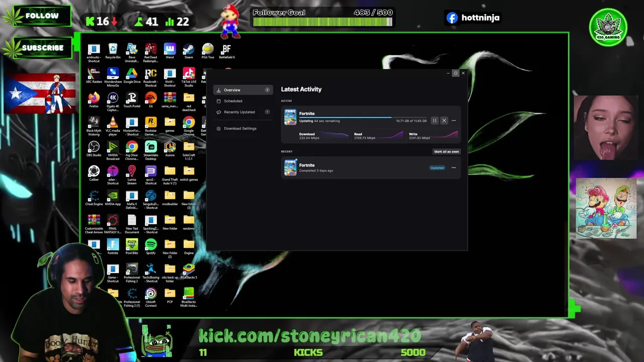This screenshot has width=644, height=362.
Task: Select the Touch Portal desktop icon
Action: (132, 100)
